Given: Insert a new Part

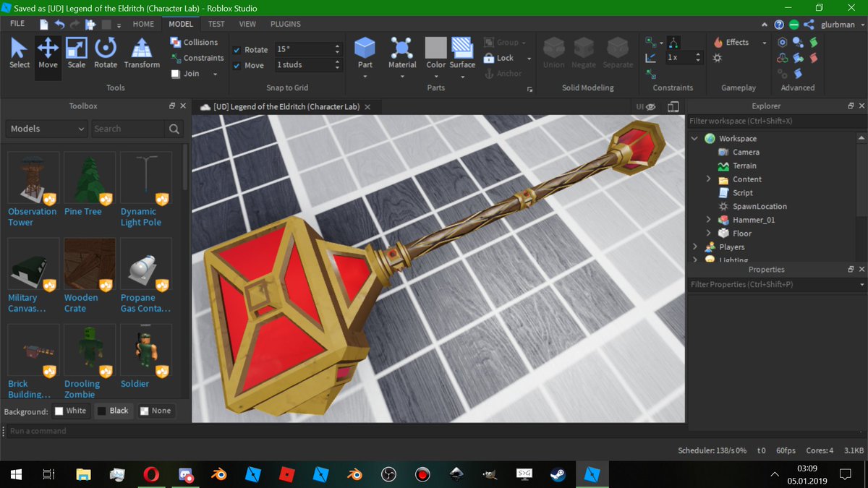Looking at the screenshot, I should click(x=365, y=53).
